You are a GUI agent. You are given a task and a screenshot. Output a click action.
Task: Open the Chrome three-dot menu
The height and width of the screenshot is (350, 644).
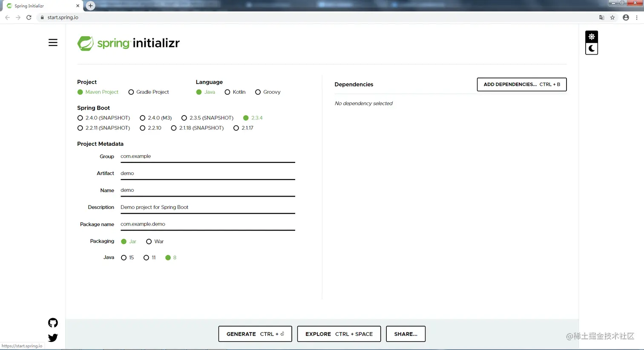pyautogui.click(x=637, y=17)
